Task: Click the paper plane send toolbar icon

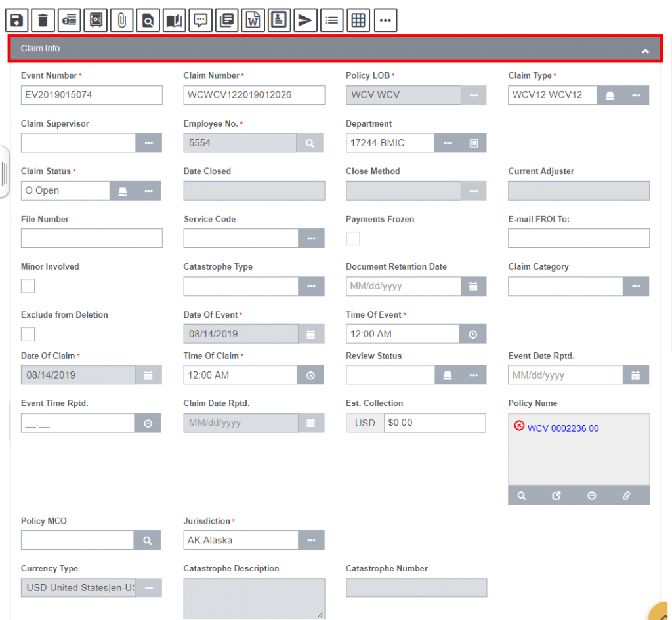Action: [x=305, y=20]
